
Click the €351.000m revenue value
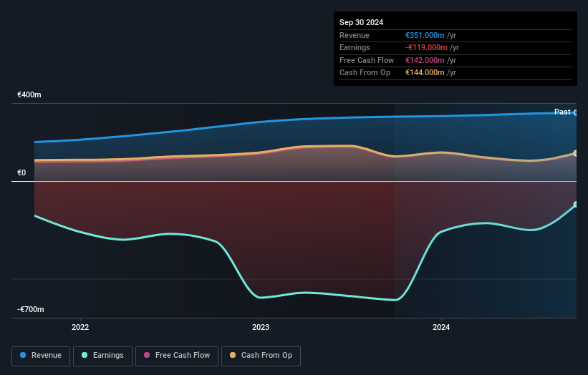425,35
